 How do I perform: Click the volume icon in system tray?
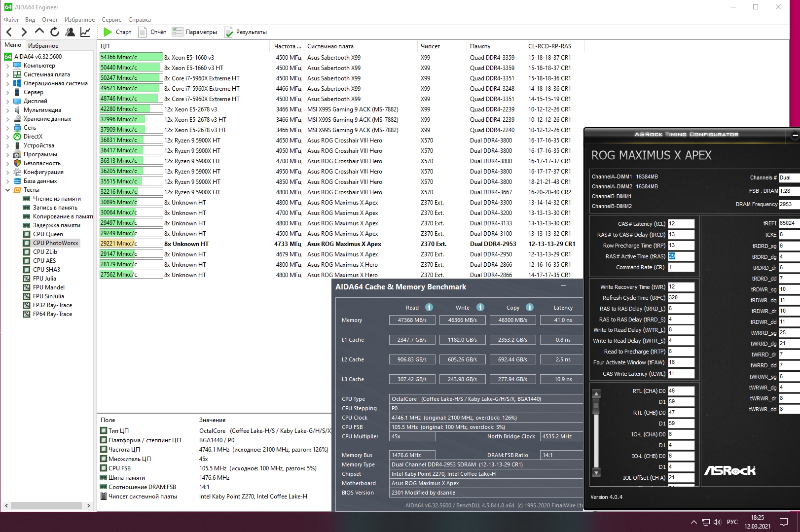point(717,522)
